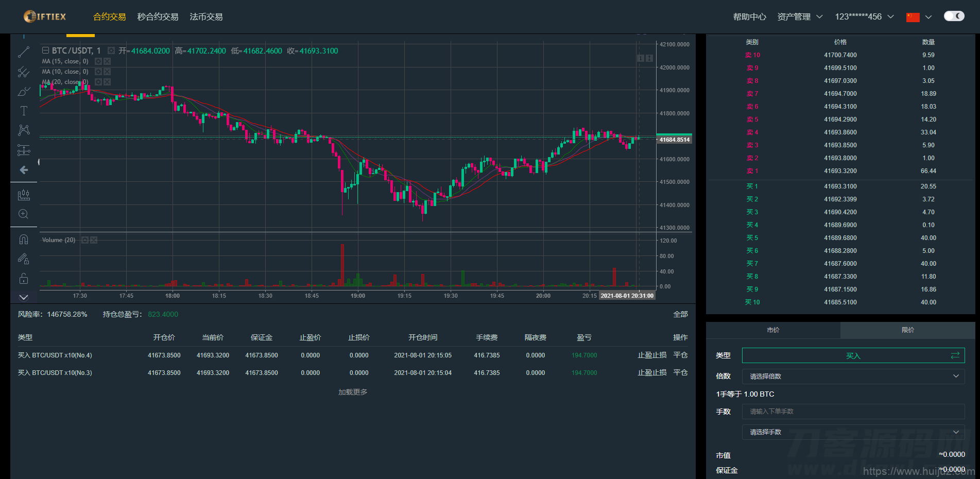The image size is (980, 479).
Task: Click 止盈止损 for position No.4
Action: point(652,355)
